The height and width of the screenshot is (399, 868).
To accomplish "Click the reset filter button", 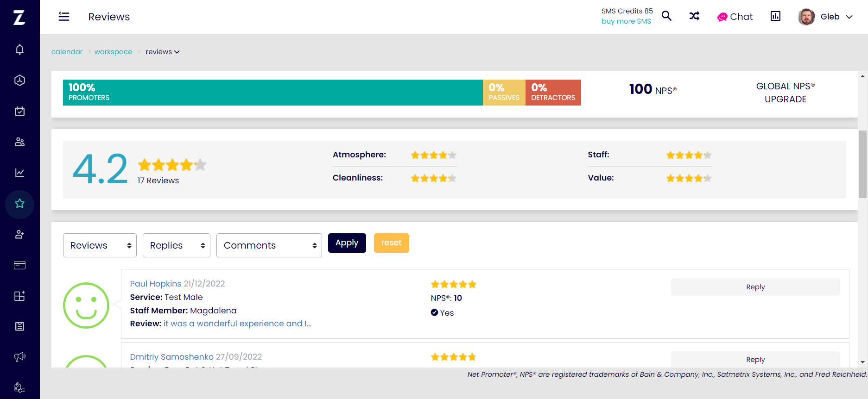I will click(x=392, y=243).
